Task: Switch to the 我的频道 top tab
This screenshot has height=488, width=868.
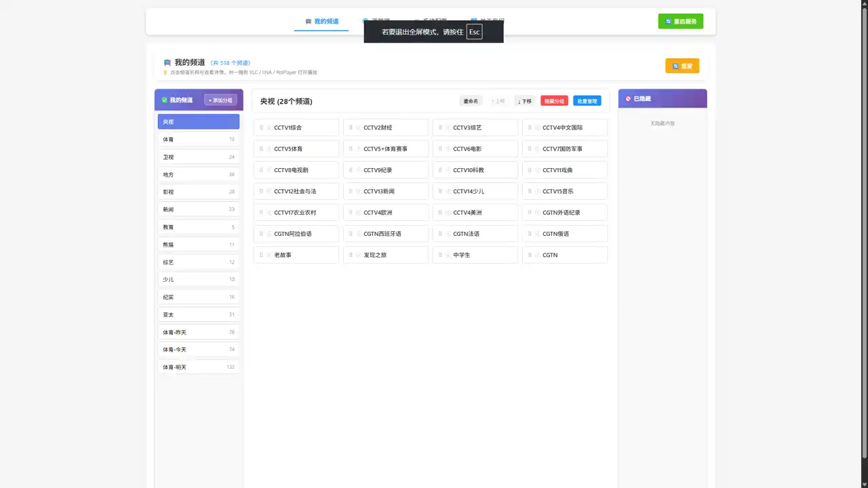Action: (x=321, y=21)
